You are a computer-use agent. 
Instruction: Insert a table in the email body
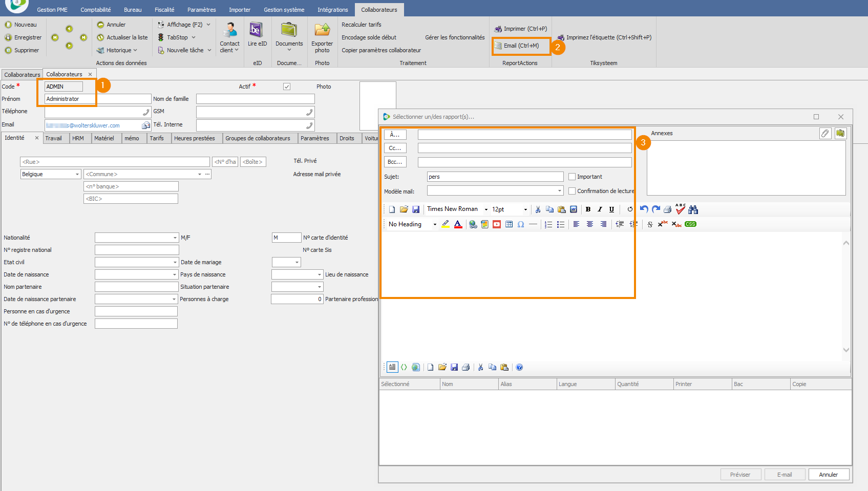point(509,224)
